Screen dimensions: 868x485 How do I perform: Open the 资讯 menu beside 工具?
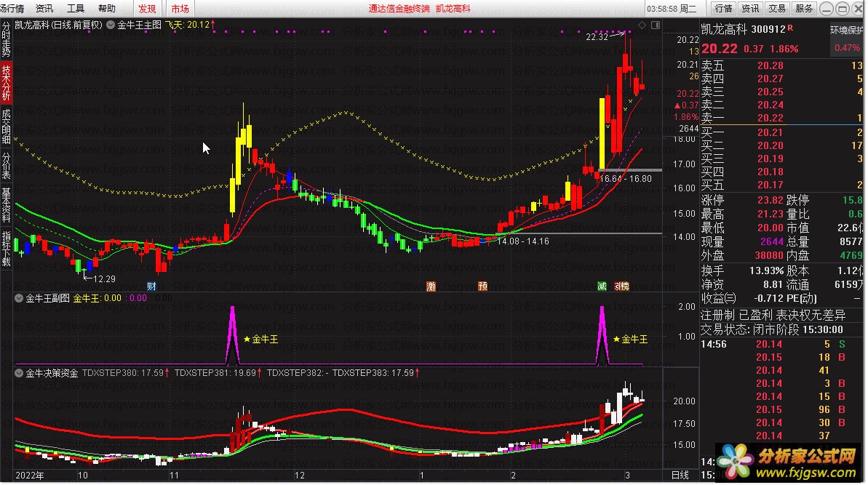coord(44,8)
